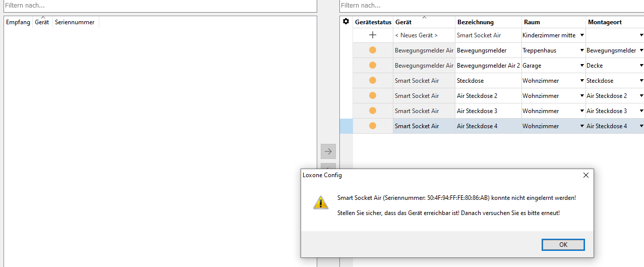Open Raum dropdown in Air Steckdose 3 row
Viewport: 644px width, 267px height.
click(582, 111)
